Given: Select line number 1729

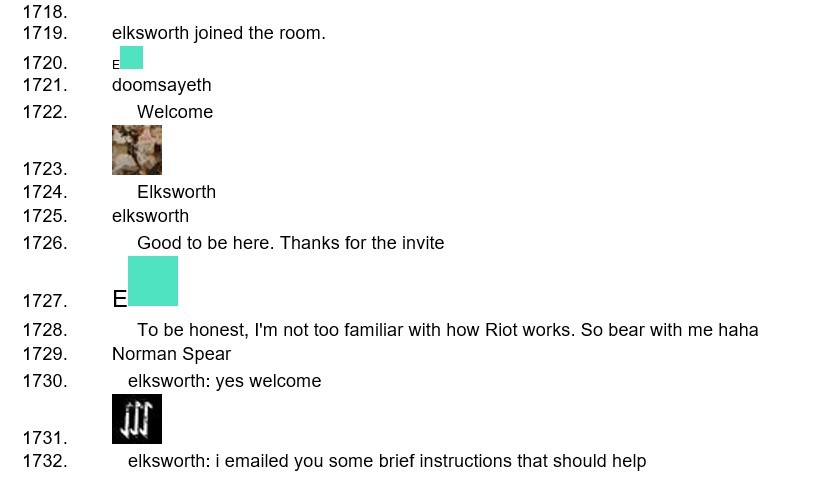Looking at the screenshot, I should tap(45, 354).
